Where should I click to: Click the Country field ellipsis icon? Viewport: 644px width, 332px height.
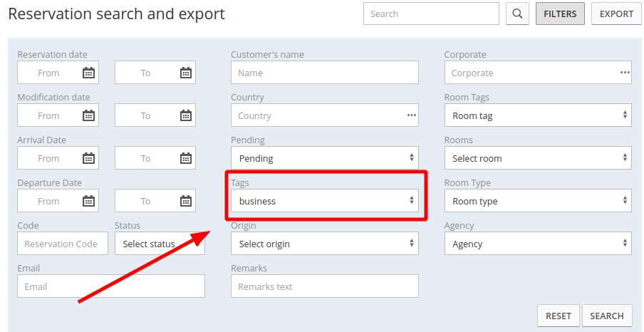(x=412, y=115)
